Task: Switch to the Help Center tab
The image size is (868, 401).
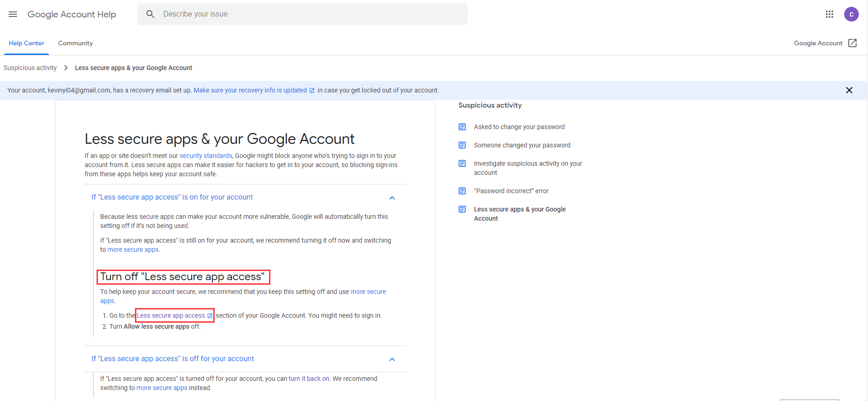Action: point(27,43)
